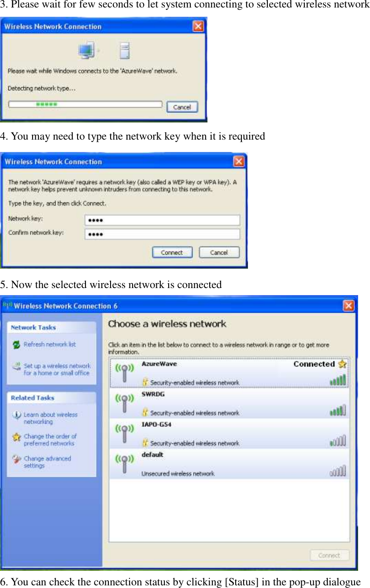Click the Refresh network list icon
Image resolution: width=370 pixels, height=588 pixels.
point(17,344)
